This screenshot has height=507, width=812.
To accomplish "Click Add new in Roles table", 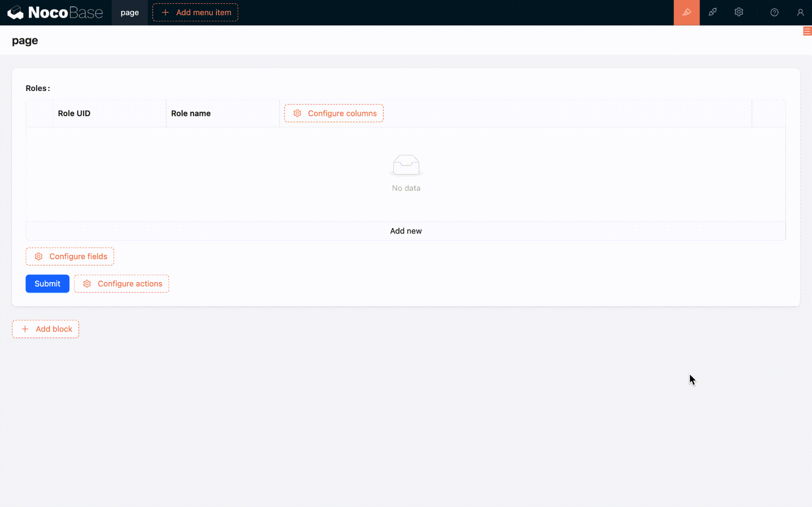I will (406, 231).
